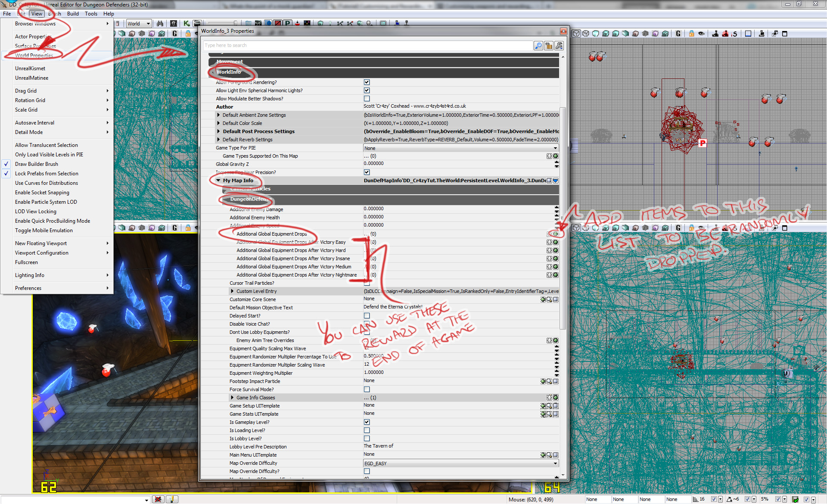This screenshot has width=827, height=504.
Task: Click maximize viewport icon in top-right viewport
Action: coord(785,34)
